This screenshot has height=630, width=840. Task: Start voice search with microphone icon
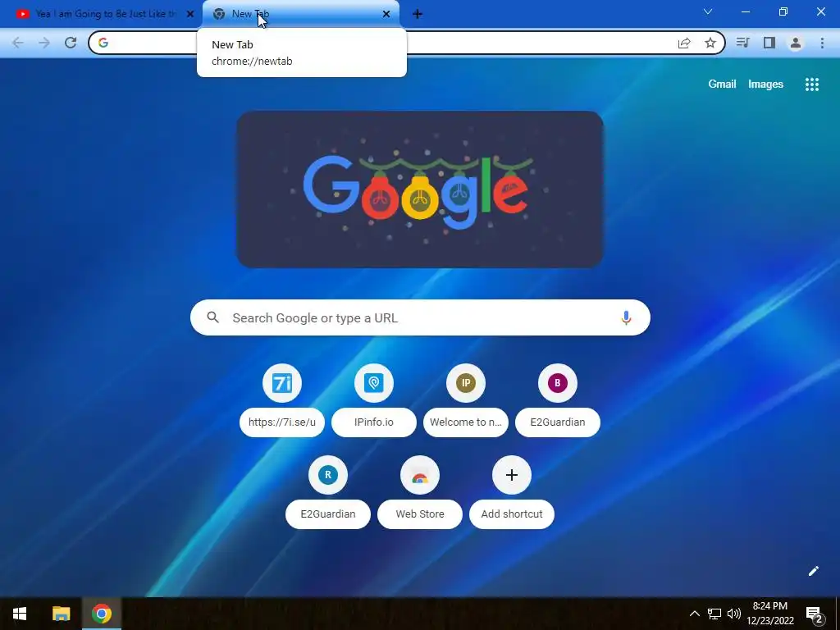(626, 317)
